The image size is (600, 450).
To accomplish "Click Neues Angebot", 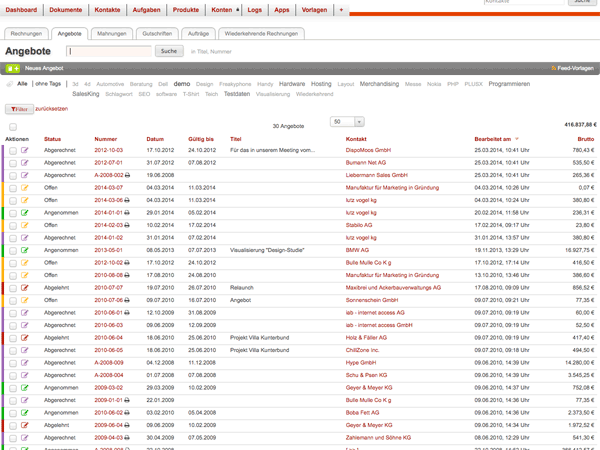I will 44,68.
